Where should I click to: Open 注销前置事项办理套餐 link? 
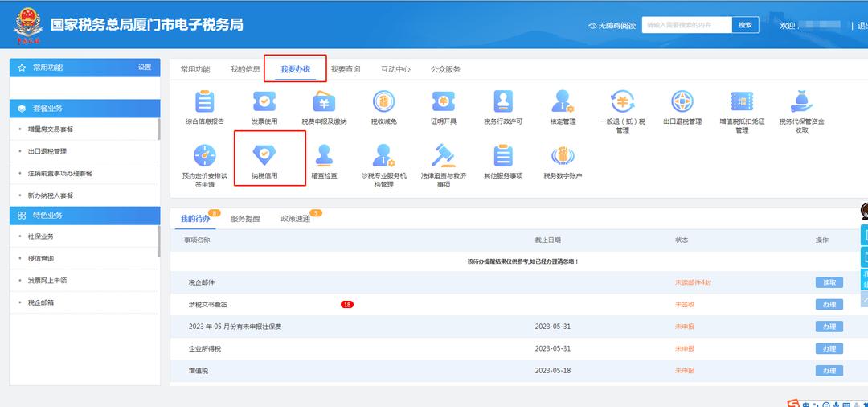59,173
